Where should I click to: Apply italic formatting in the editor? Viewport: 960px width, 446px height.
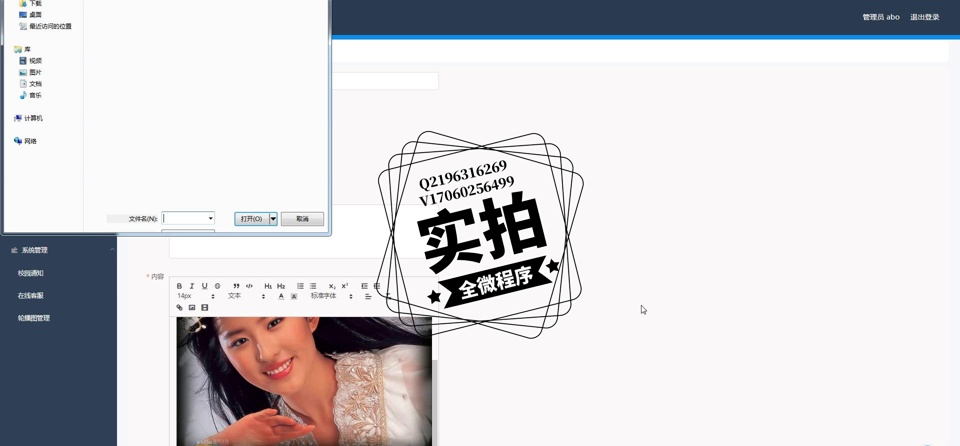click(192, 286)
